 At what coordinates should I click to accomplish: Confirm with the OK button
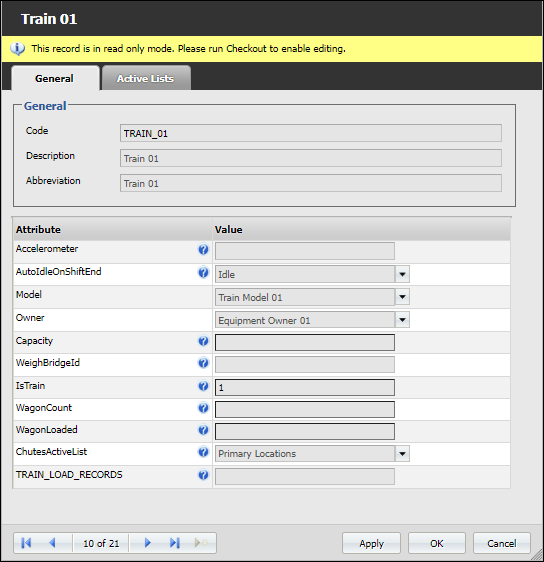click(x=437, y=543)
